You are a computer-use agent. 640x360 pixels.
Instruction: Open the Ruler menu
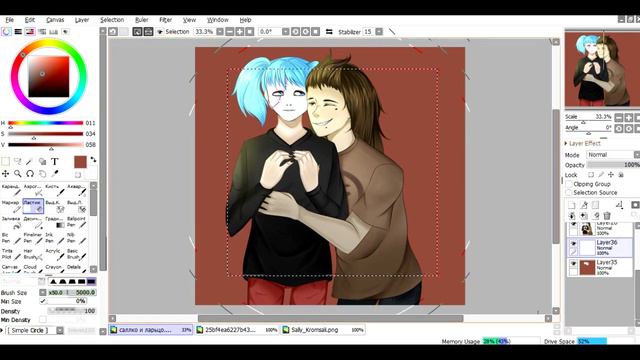141,20
